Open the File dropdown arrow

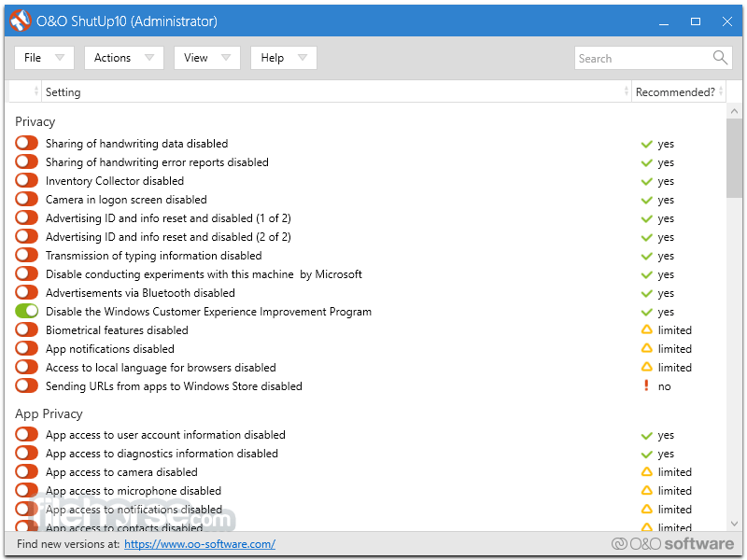click(x=60, y=58)
